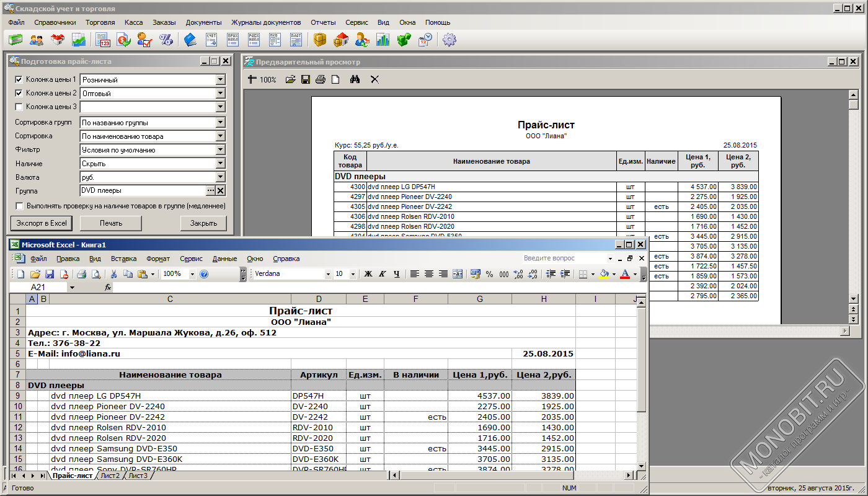Click the binoculars find icon in preview
Image resolution: width=868 pixels, height=496 pixels.
tap(355, 79)
